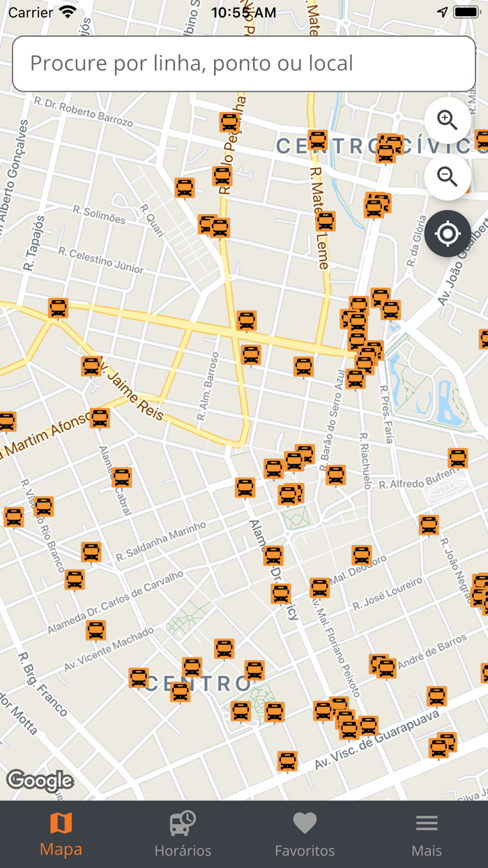The width and height of the screenshot is (488, 868).
Task: Center map on my current location
Action: click(447, 234)
